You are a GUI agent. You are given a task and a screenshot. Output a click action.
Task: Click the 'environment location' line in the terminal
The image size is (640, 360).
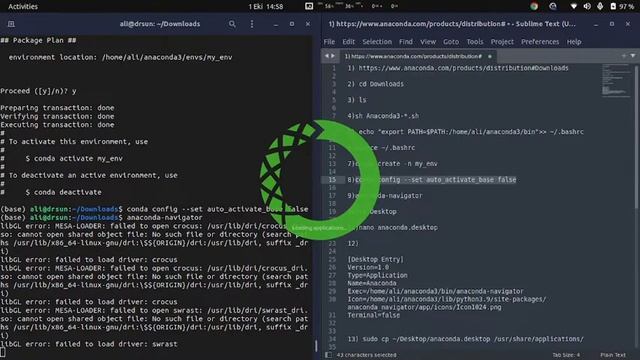(120, 58)
